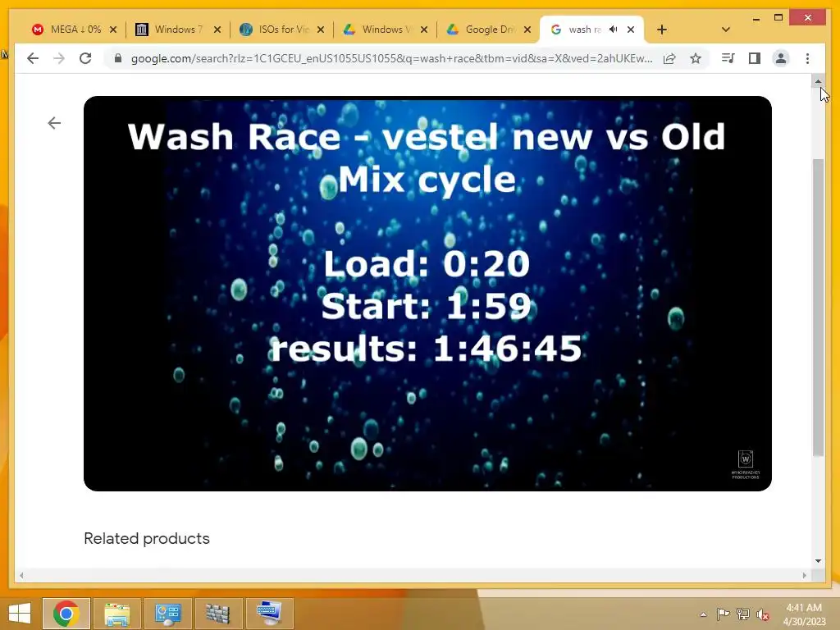Close the MEGA tab
The width and height of the screenshot is (840, 630).
click(x=113, y=30)
